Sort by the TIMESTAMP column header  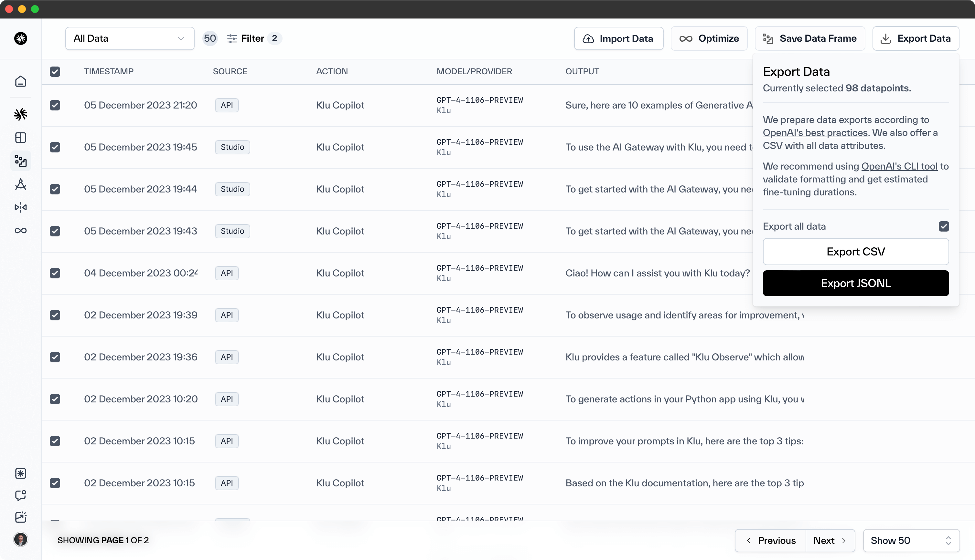point(109,72)
